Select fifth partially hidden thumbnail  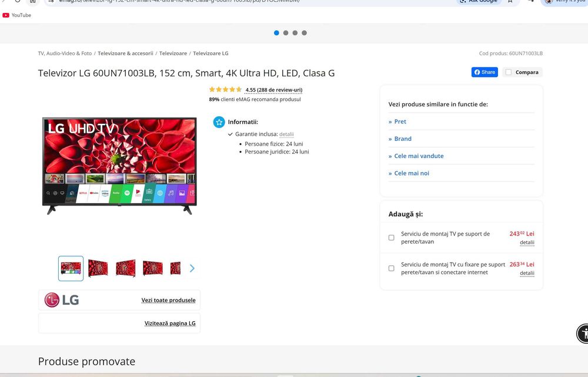coord(175,268)
